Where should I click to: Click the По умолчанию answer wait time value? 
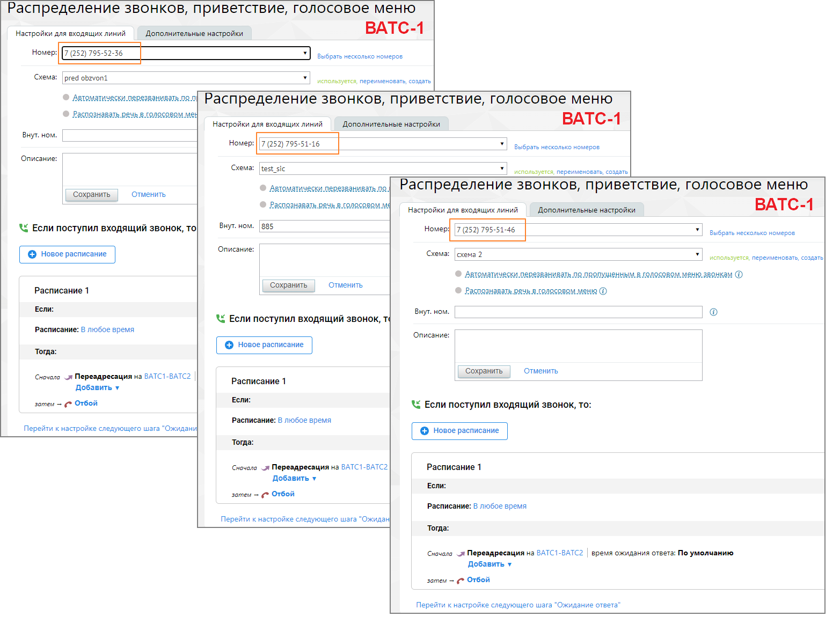point(705,553)
